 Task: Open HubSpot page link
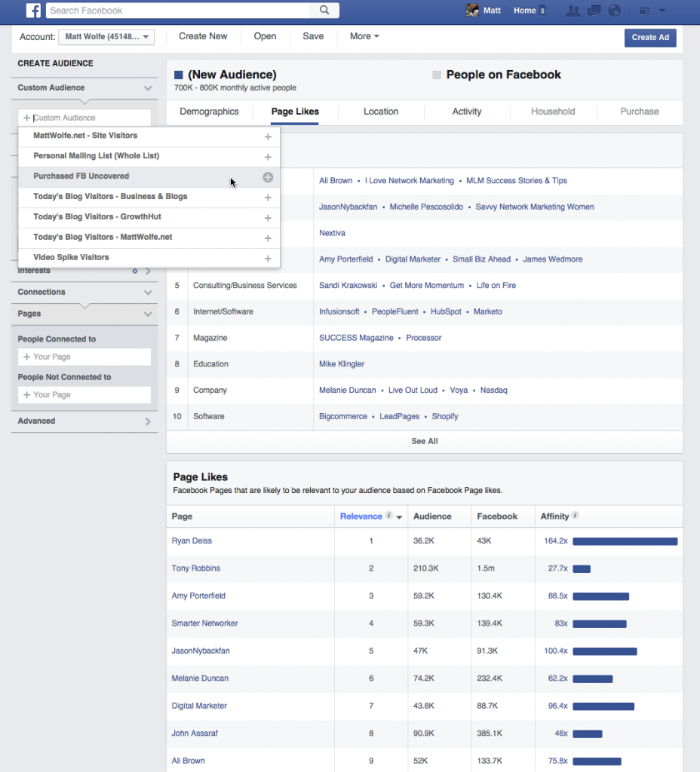coord(446,311)
